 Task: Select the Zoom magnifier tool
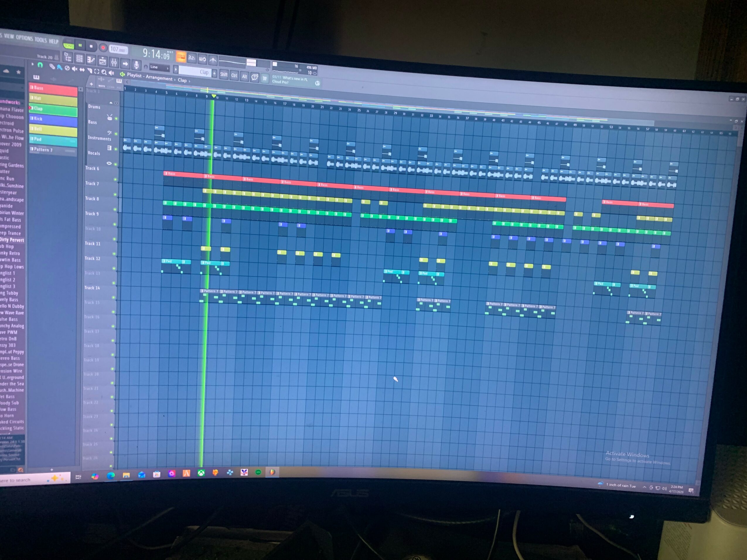pos(104,72)
